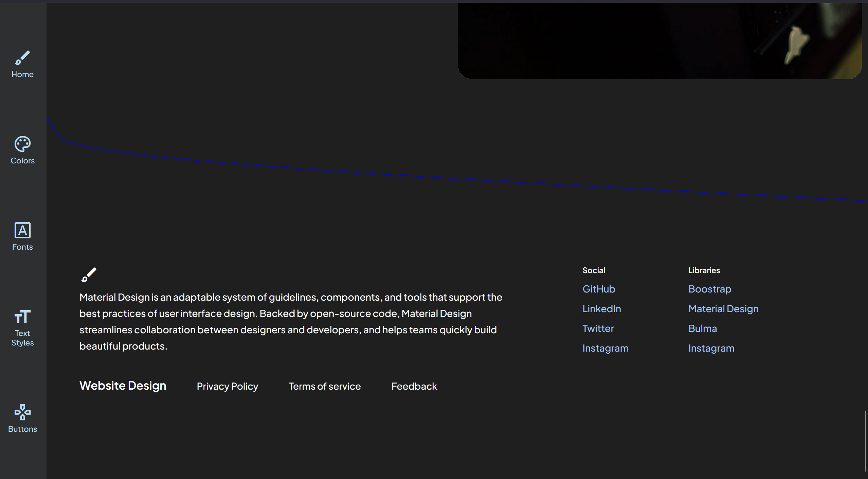Open the Boostrap library link
This screenshot has width=868, height=479.
(710, 289)
